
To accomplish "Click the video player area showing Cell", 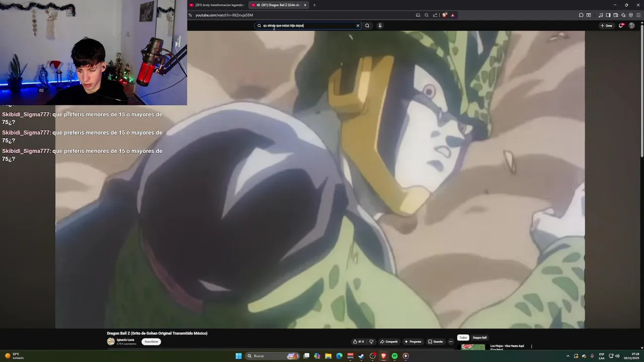I will tap(320, 179).
